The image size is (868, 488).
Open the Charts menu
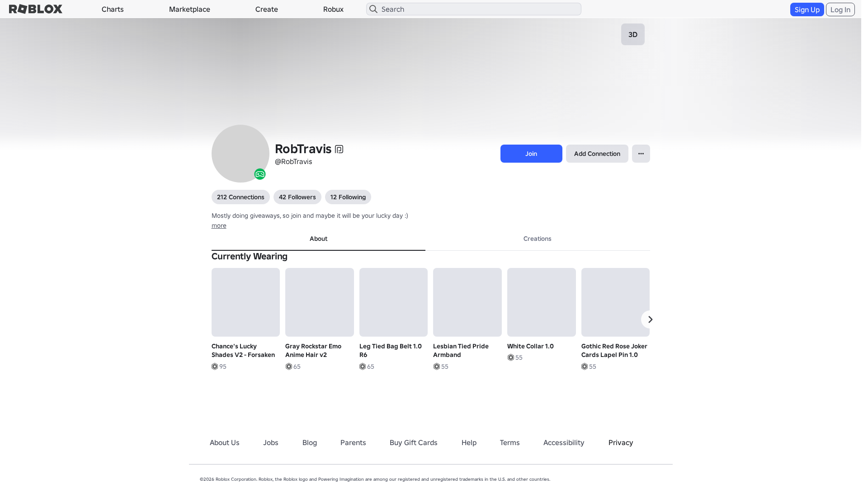(x=113, y=9)
